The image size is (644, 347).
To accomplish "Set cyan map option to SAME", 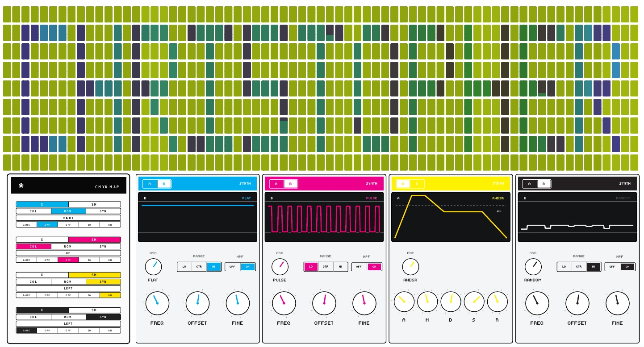I will [x=26, y=224].
